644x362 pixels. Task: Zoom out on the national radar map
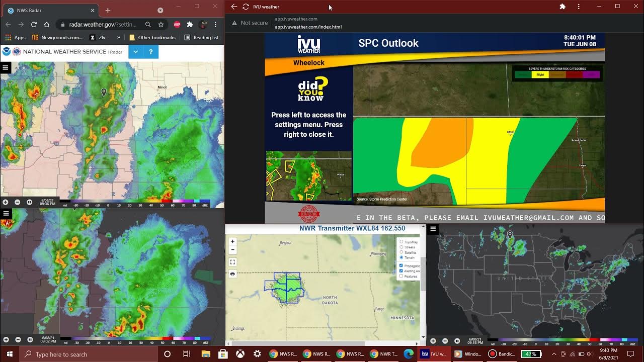click(445, 341)
